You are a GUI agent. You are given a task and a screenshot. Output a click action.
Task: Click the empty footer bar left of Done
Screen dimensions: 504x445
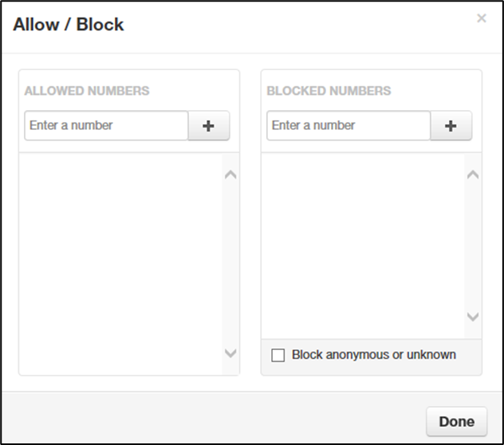pyautogui.click(x=215, y=420)
